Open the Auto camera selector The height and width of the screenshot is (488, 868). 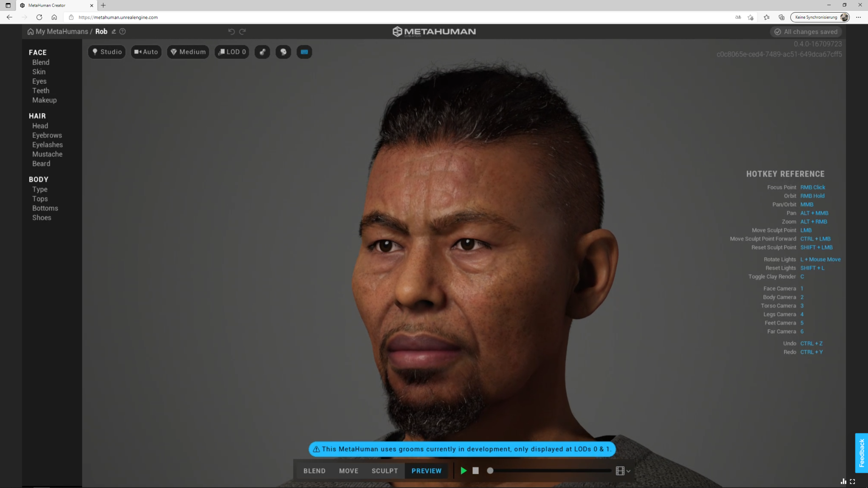146,52
